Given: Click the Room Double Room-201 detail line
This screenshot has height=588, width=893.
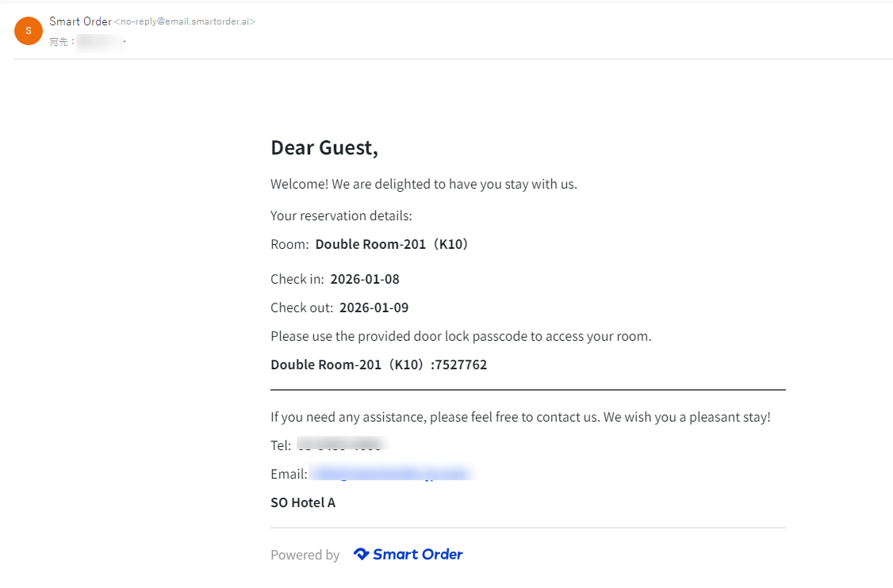Looking at the screenshot, I should [370, 244].
